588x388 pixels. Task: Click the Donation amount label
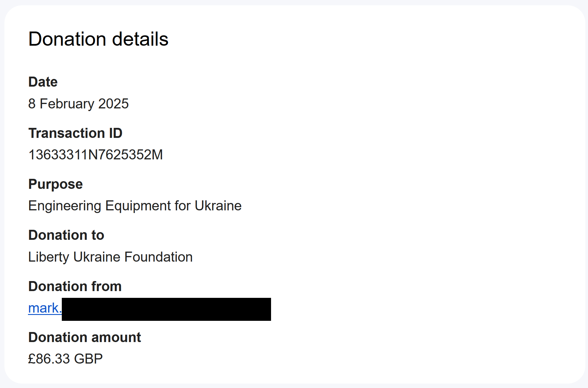(x=85, y=337)
